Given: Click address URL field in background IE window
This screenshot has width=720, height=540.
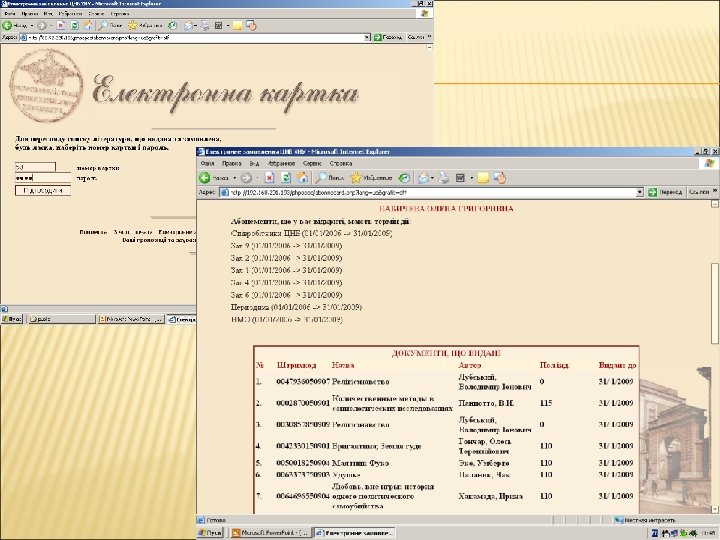Looking at the screenshot, I should coord(191,37).
